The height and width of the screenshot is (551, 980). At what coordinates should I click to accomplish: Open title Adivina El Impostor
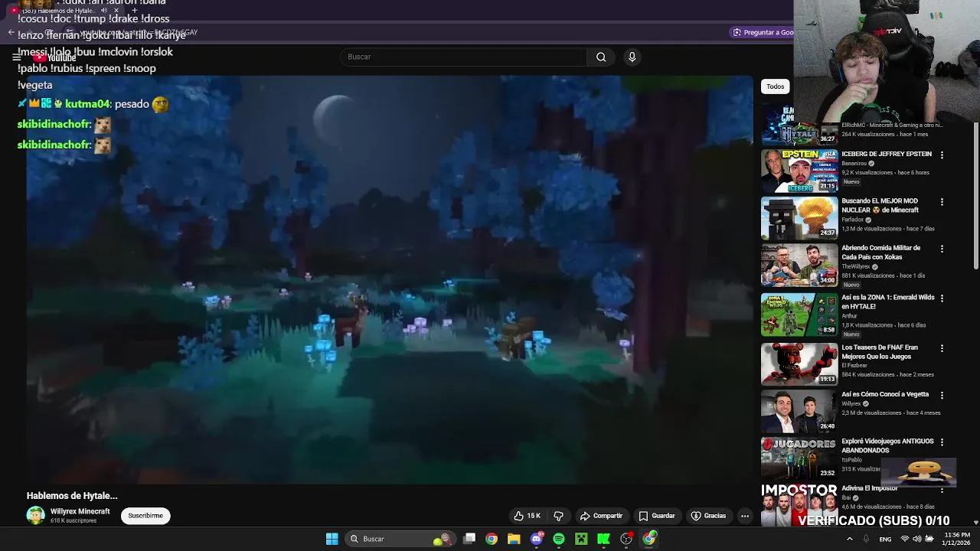(x=869, y=488)
